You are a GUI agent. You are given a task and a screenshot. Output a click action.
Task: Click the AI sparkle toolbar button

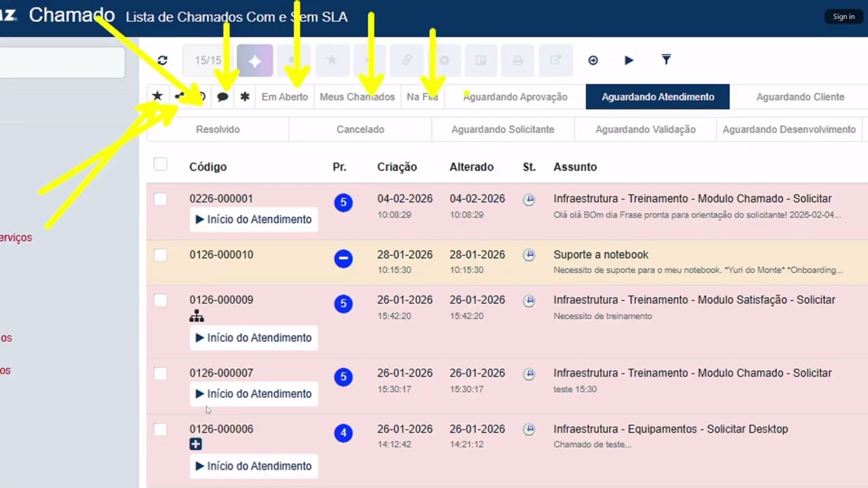point(255,61)
